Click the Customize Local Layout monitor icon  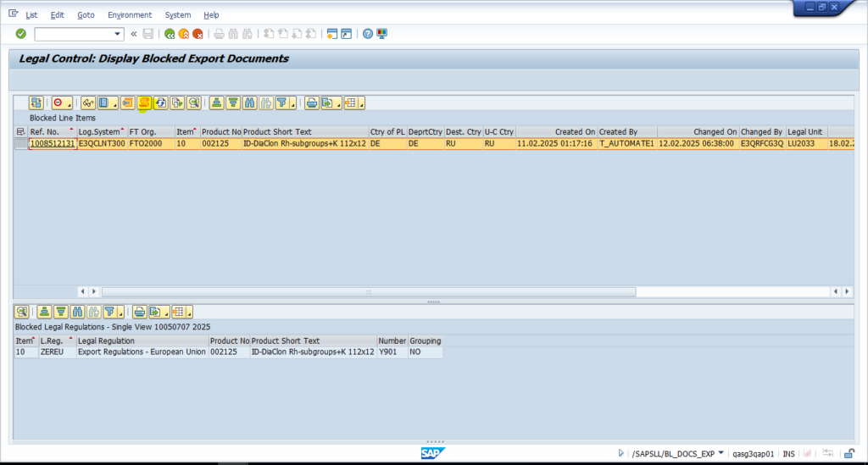tap(382, 34)
